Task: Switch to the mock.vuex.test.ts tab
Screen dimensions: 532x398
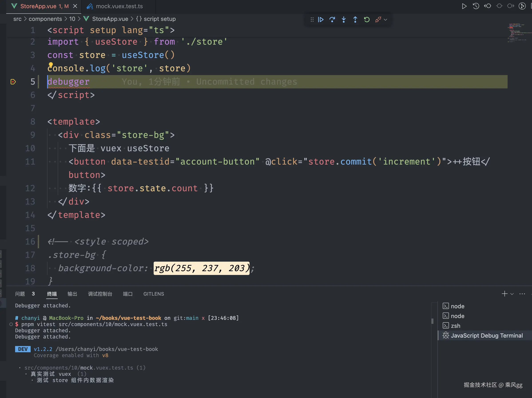Action: point(119,6)
